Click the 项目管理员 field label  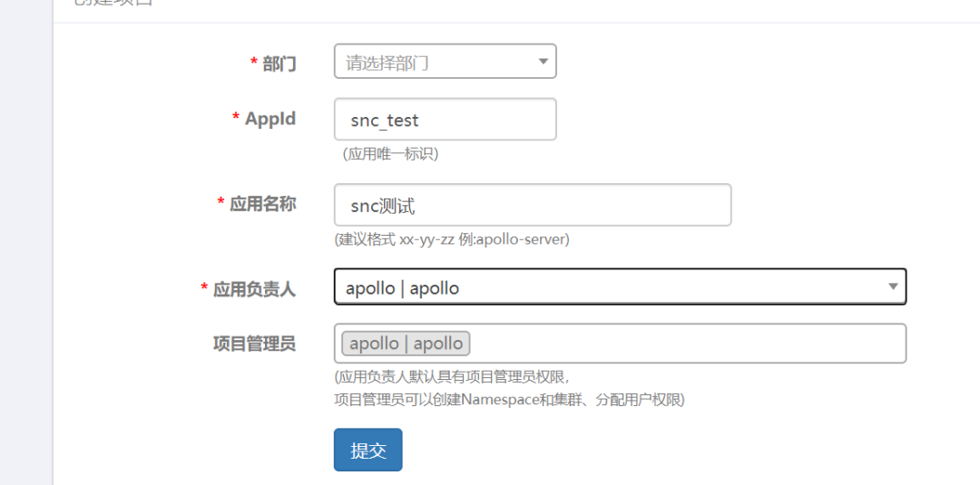point(254,344)
